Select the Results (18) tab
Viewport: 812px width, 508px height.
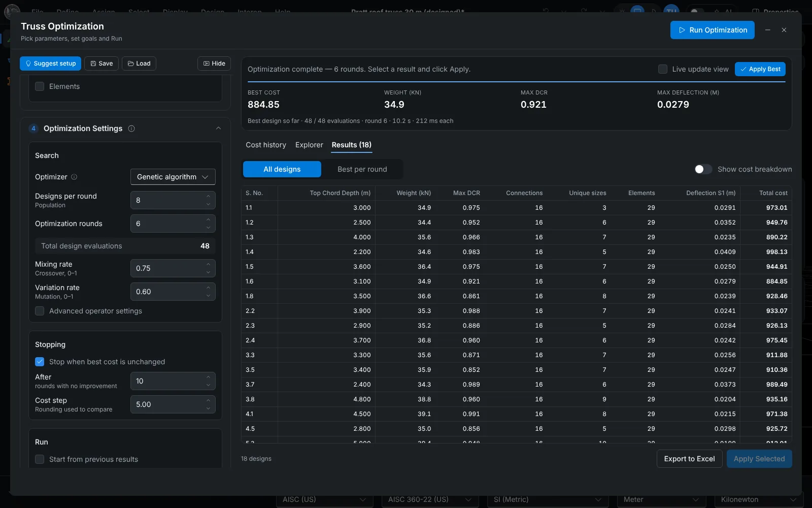(x=352, y=145)
